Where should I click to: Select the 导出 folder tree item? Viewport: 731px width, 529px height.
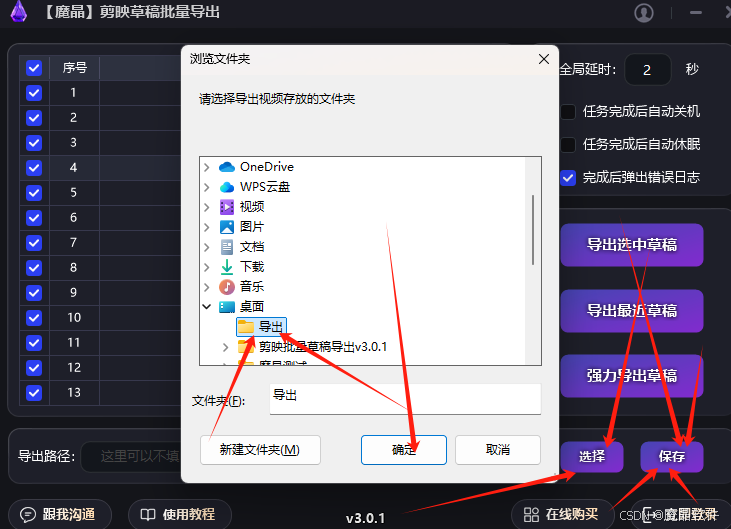(261, 327)
